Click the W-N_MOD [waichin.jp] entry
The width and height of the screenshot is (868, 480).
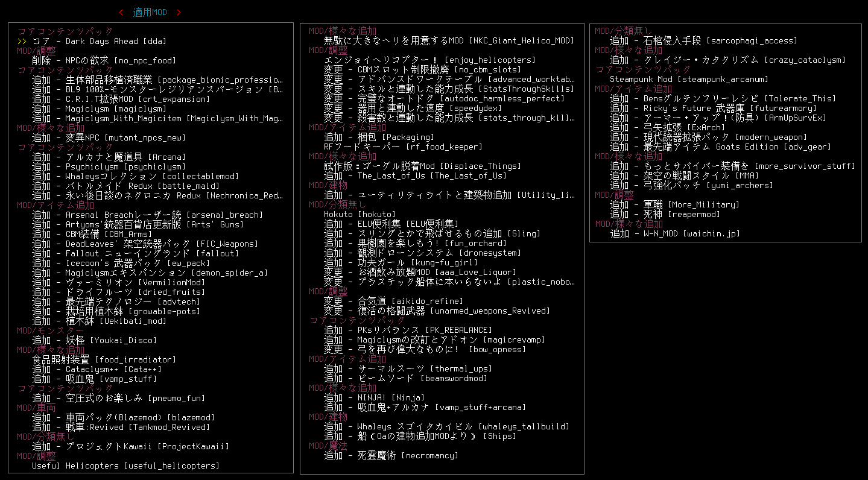[x=674, y=234]
